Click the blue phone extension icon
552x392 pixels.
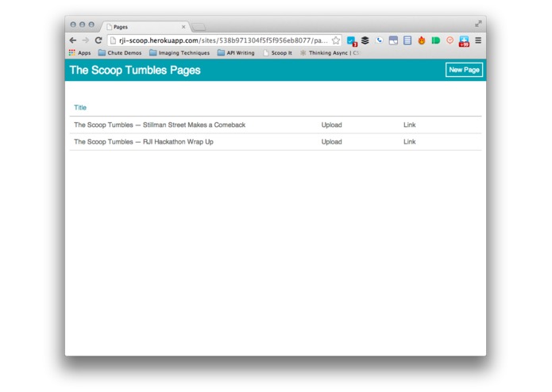[379, 40]
